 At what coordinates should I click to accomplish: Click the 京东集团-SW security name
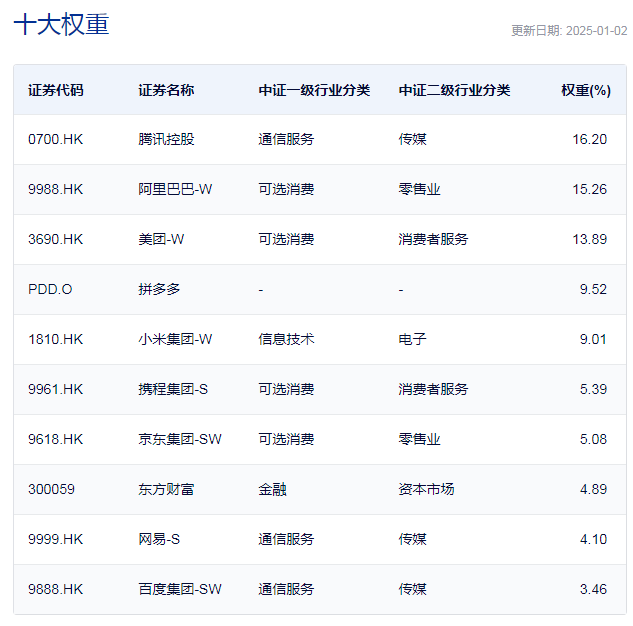pyautogui.click(x=177, y=439)
